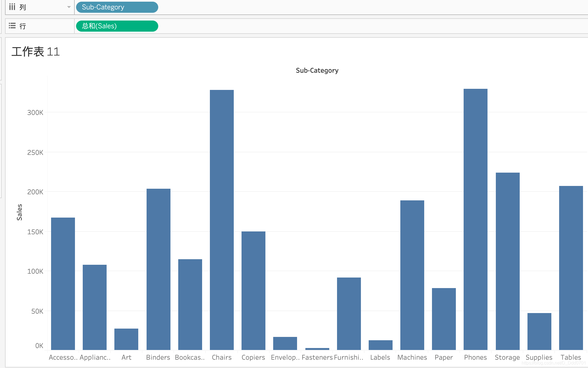The height and width of the screenshot is (368, 588).
Task: Click the Art label on the axis
Action: (126, 357)
